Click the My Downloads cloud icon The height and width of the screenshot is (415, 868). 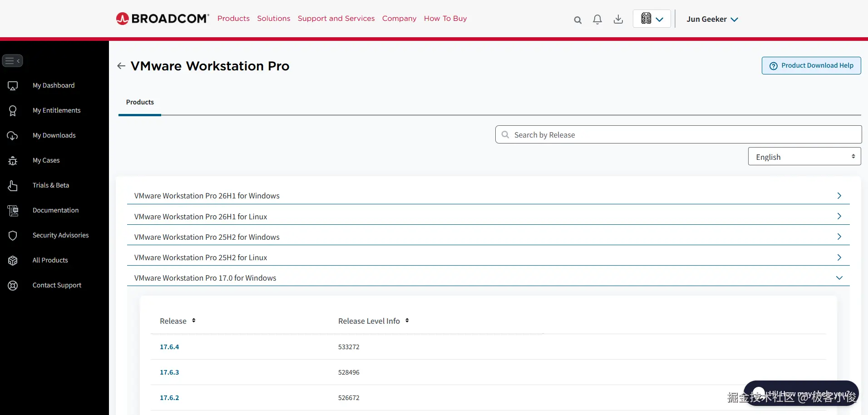pyautogui.click(x=13, y=135)
